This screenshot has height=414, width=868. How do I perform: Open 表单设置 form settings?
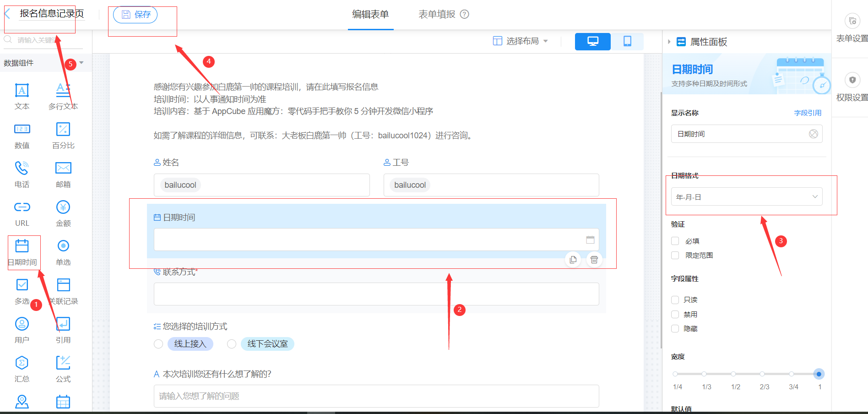[x=852, y=28]
